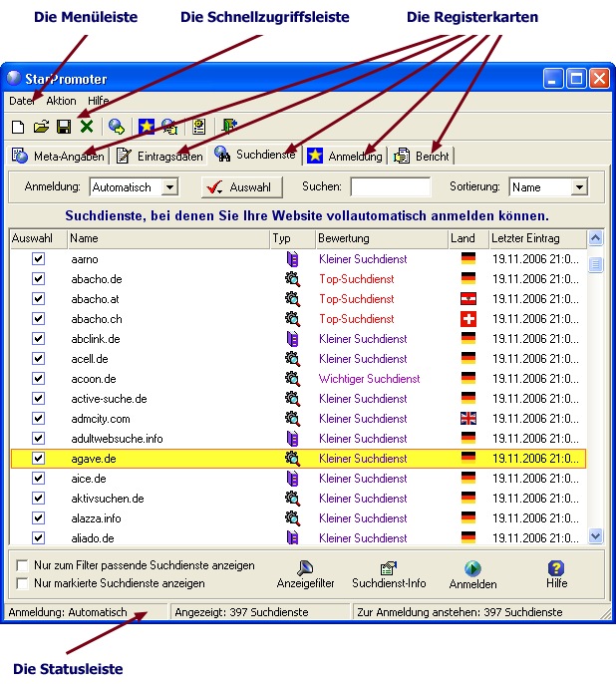Open the Sortierung Name dropdown
The width and height of the screenshot is (616, 684).
[579, 187]
